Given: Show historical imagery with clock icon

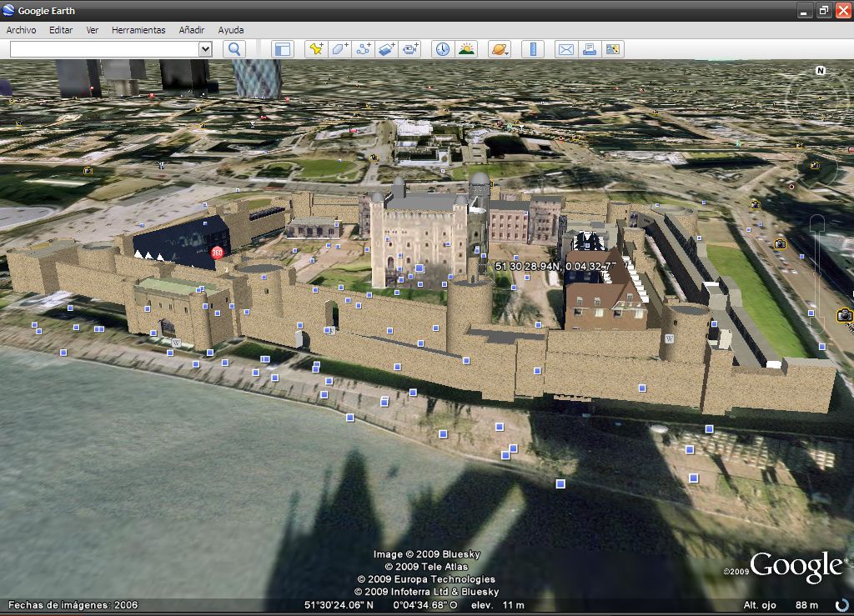Looking at the screenshot, I should pos(443,49).
